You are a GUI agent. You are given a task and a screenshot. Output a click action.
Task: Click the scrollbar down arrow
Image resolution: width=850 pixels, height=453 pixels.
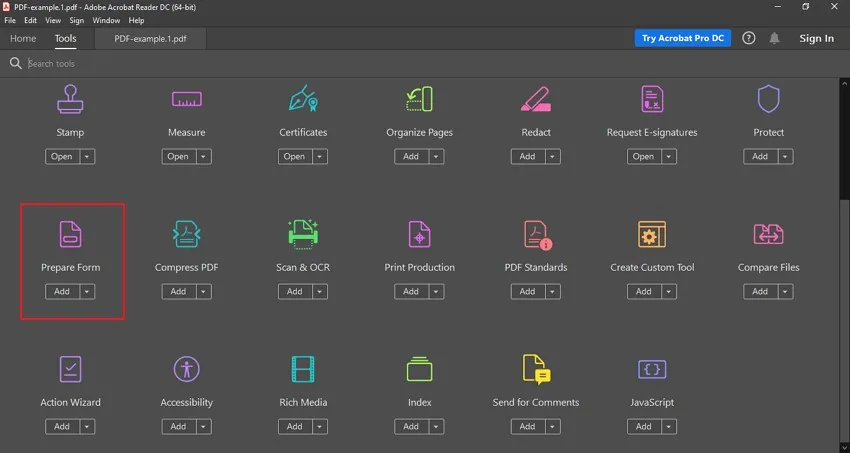tap(845, 448)
